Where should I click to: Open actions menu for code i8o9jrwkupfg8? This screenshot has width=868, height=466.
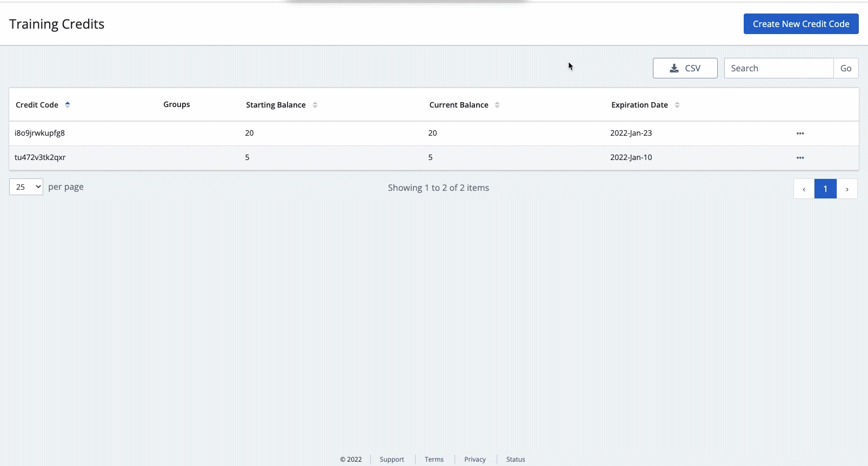[800, 134]
